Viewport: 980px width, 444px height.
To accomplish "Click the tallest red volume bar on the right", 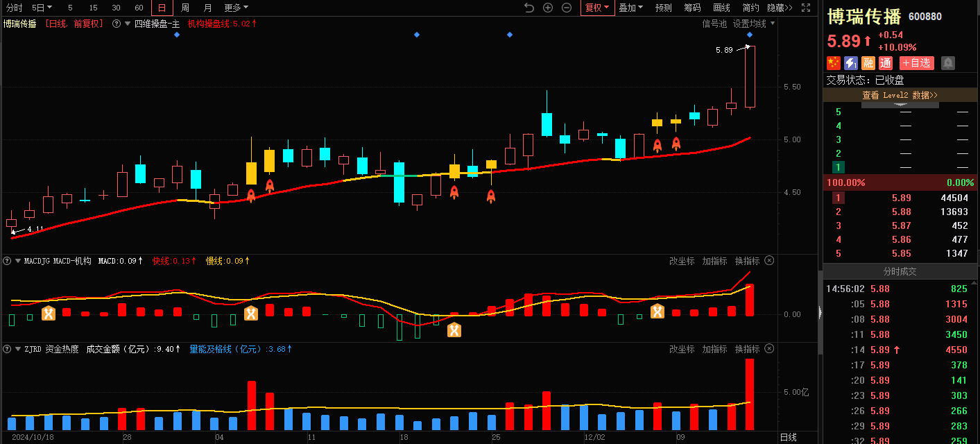I will point(750,394).
